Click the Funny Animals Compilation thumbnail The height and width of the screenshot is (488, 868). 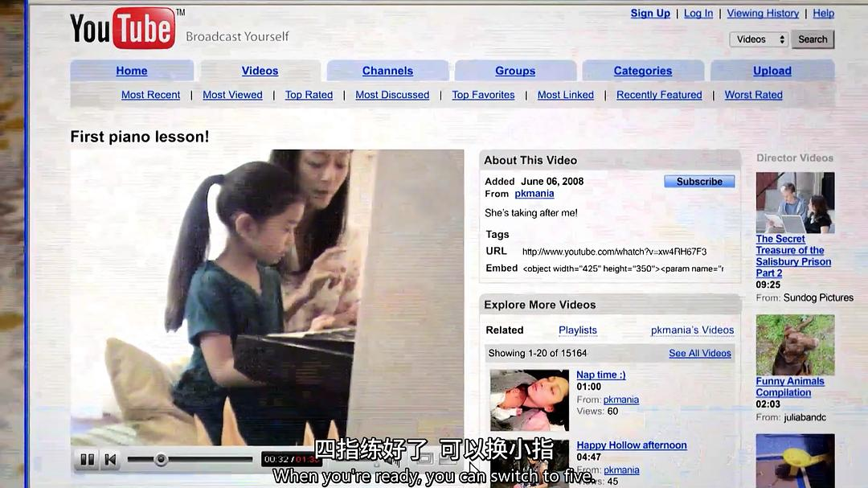(794, 344)
